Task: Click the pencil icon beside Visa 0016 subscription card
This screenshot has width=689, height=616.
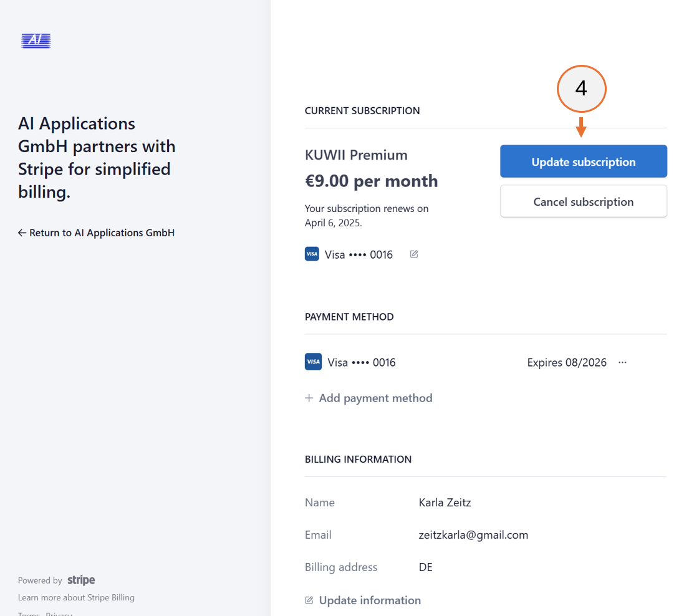Action: 413,254
